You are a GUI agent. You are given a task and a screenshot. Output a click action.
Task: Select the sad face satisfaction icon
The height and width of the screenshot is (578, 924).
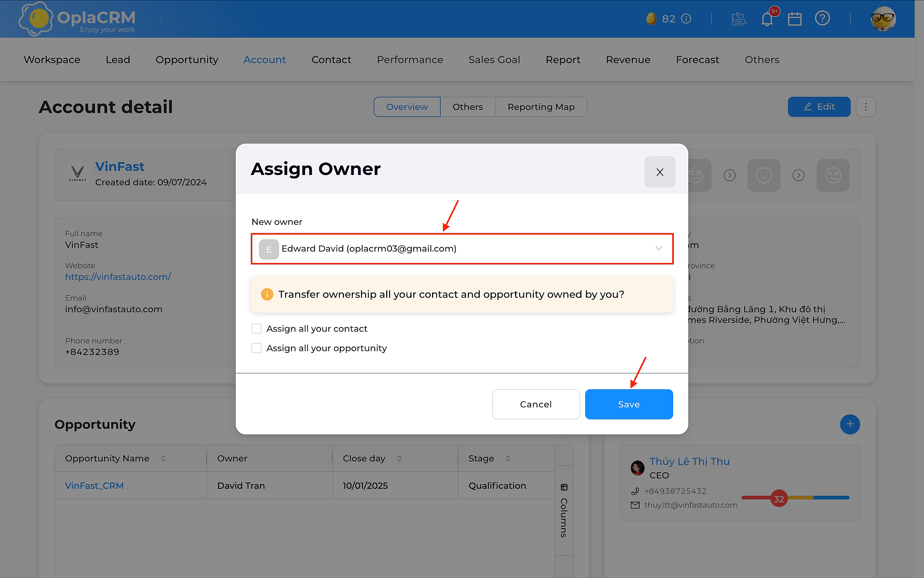tap(833, 175)
